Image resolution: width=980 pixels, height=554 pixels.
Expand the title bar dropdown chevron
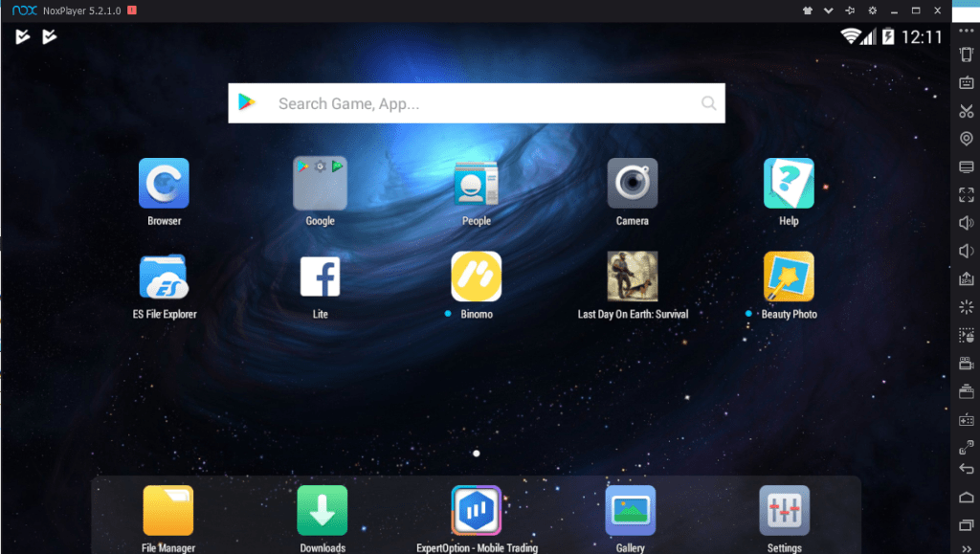point(828,11)
